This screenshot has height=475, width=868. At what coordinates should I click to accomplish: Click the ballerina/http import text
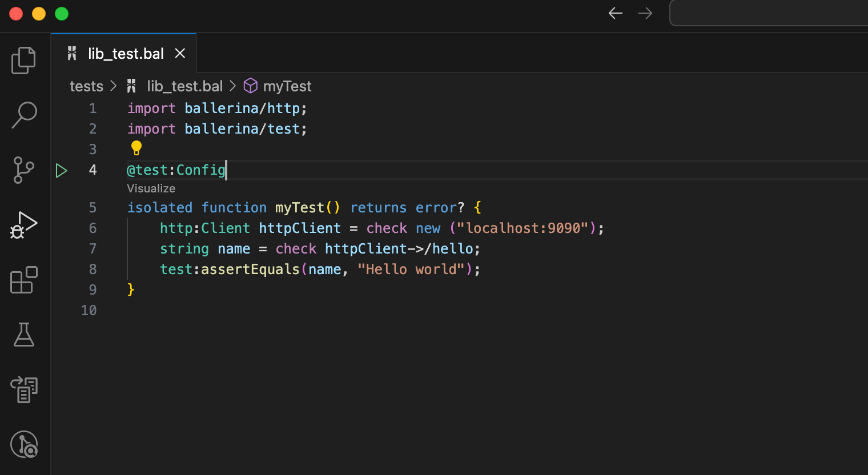point(243,108)
